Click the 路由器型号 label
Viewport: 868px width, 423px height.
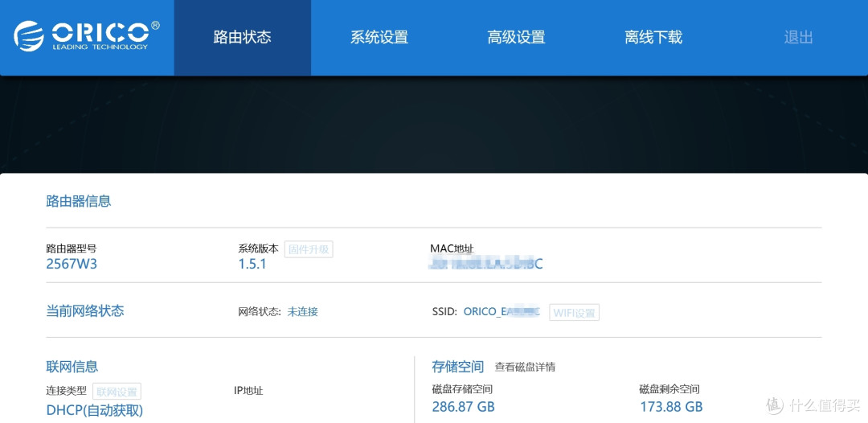pos(71,248)
